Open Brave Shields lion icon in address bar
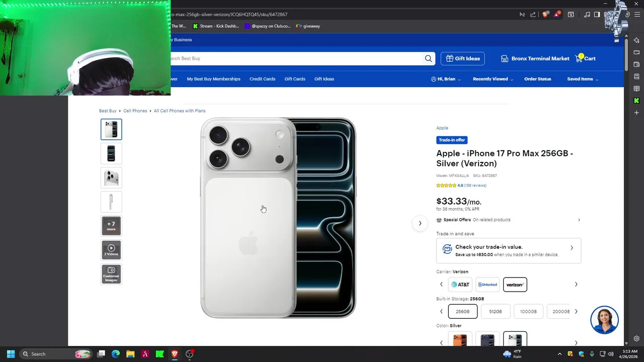 [545, 15]
